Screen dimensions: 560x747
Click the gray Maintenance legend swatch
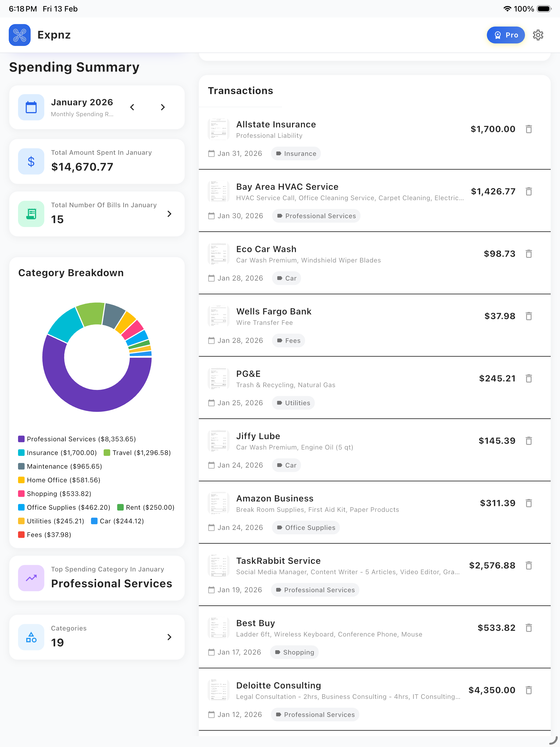click(x=21, y=466)
